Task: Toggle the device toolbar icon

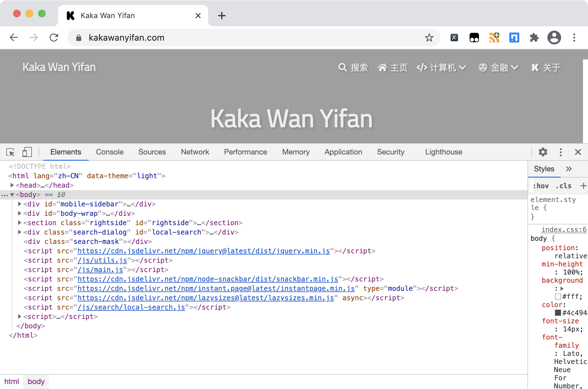Action: click(x=27, y=152)
